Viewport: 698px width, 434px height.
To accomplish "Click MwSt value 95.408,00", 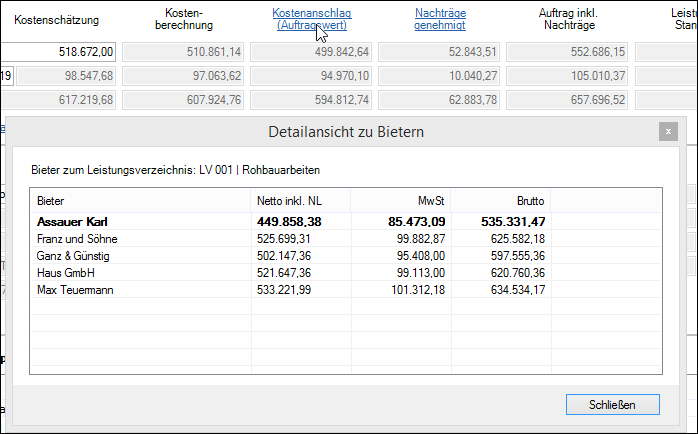I will pyautogui.click(x=421, y=256).
